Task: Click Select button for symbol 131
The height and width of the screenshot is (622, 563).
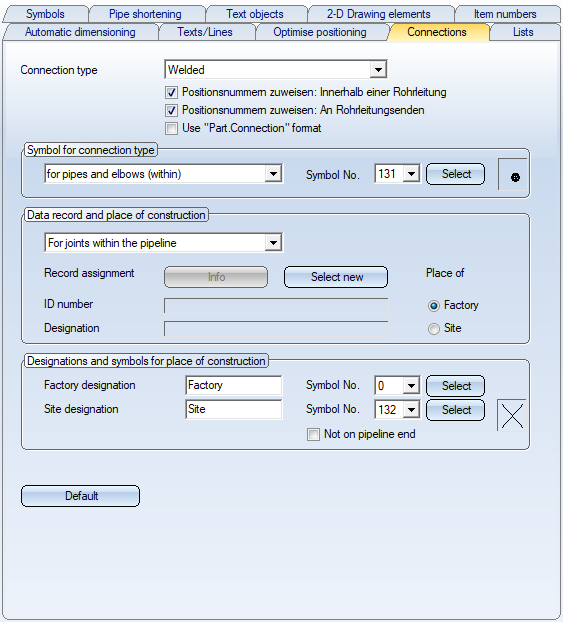Action: tap(455, 174)
